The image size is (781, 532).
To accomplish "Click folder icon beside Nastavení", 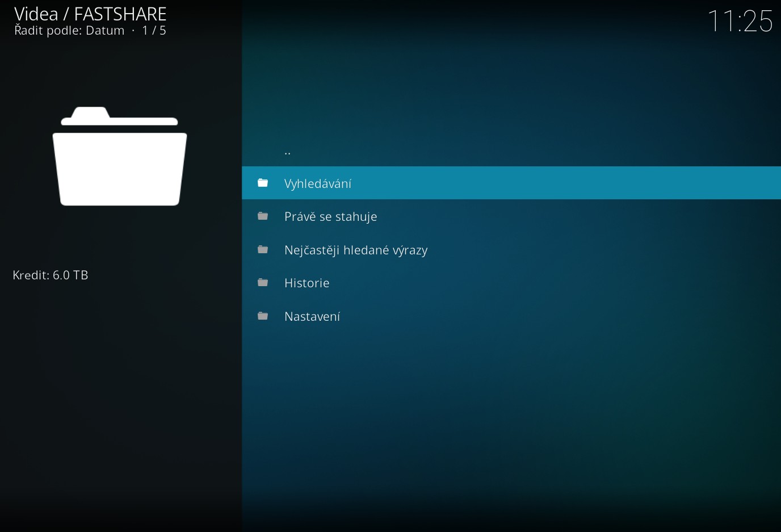I will (263, 316).
